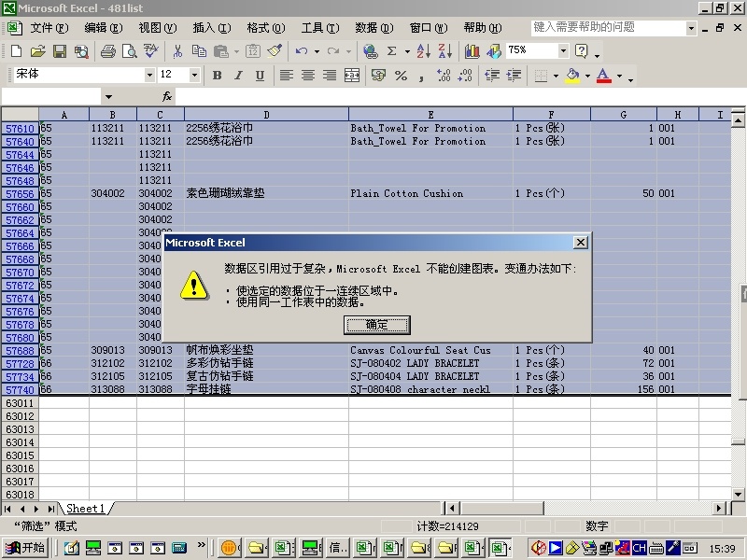Select row header 57656
The image size is (747, 560).
[20, 194]
